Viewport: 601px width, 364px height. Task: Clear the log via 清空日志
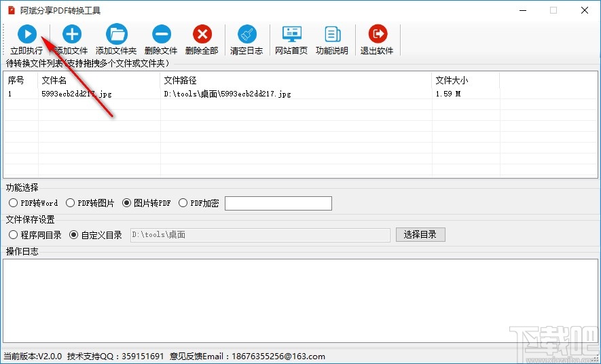247,40
